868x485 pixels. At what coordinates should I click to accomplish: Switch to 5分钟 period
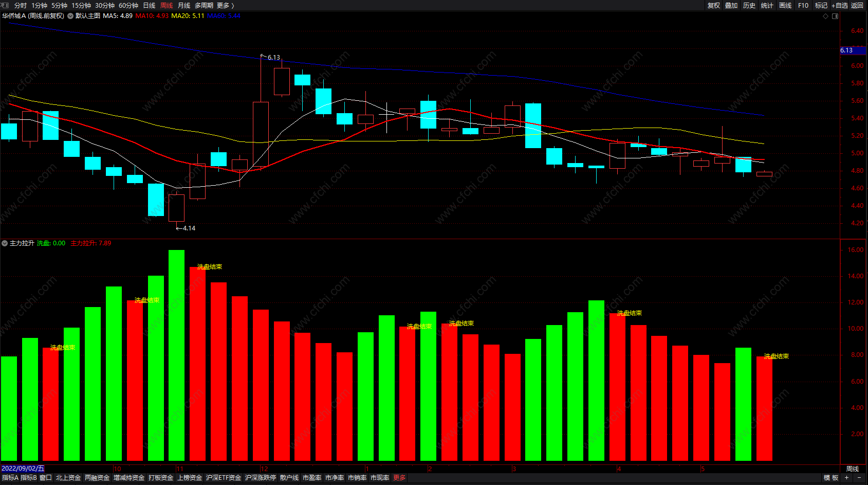click(59, 5)
